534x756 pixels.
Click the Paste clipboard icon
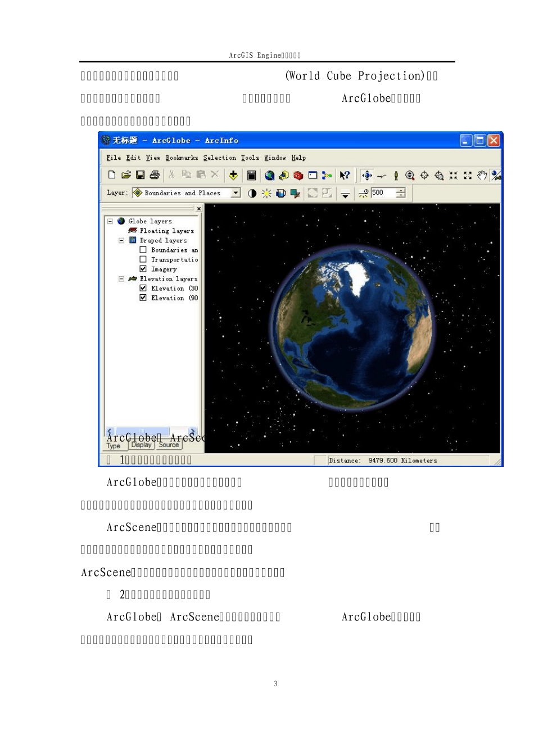200,175
